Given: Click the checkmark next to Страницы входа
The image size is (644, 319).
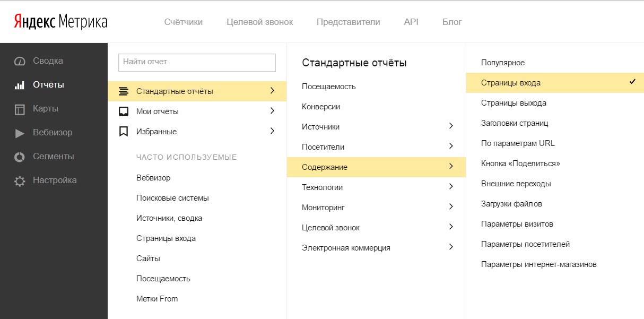Looking at the screenshot, I should point(632,82).
